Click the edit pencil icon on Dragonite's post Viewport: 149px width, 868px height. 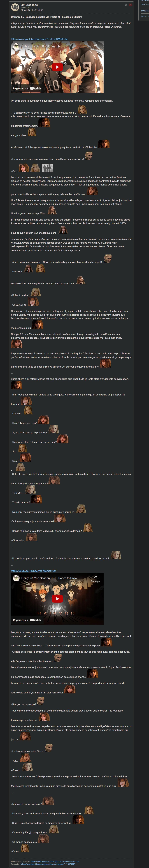click(x=126, y=5)
